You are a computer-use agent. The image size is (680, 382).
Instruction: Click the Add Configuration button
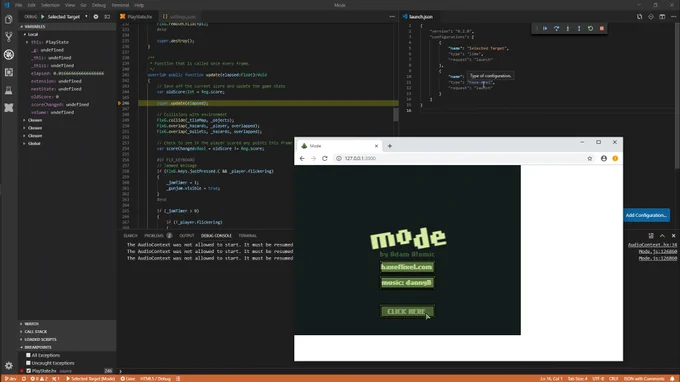[646, 215]
